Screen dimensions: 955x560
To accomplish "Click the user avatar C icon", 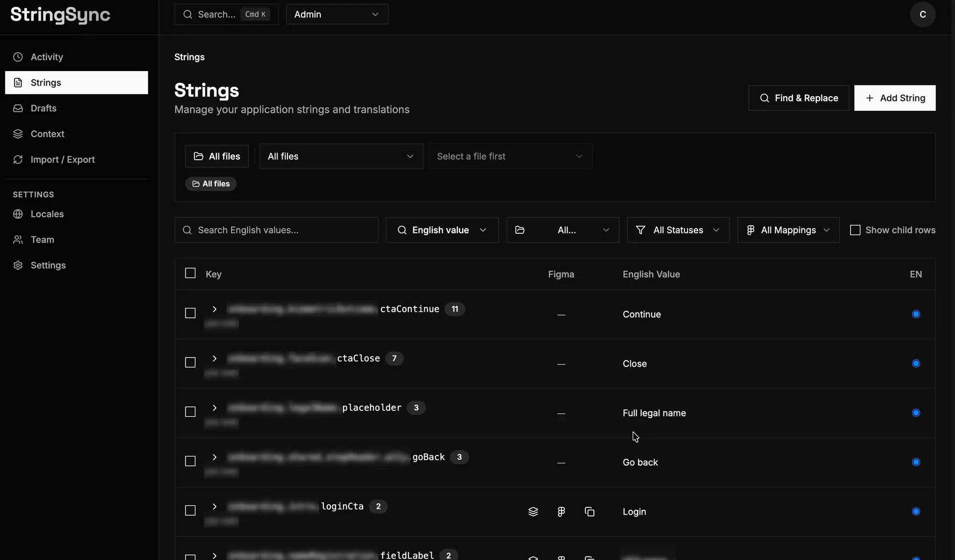I will pyautogui.click(x=922, y=14).
